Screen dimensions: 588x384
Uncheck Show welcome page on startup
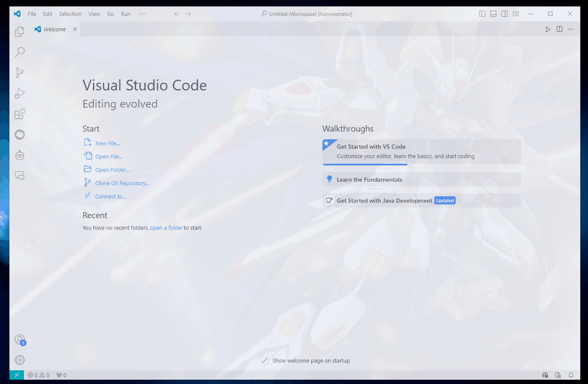tap(265, 360)
